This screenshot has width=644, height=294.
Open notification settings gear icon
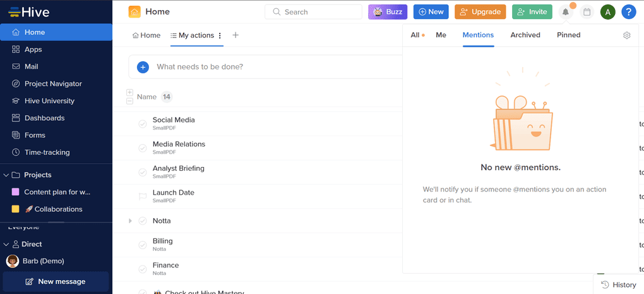tap(626, 35)
